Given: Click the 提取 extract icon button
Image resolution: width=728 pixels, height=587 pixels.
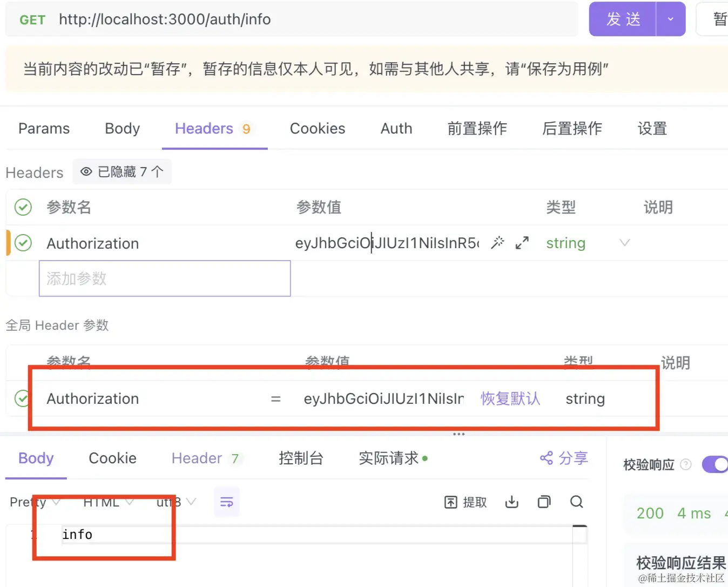Looking at the screenshot, I should (x=466, y=502).
